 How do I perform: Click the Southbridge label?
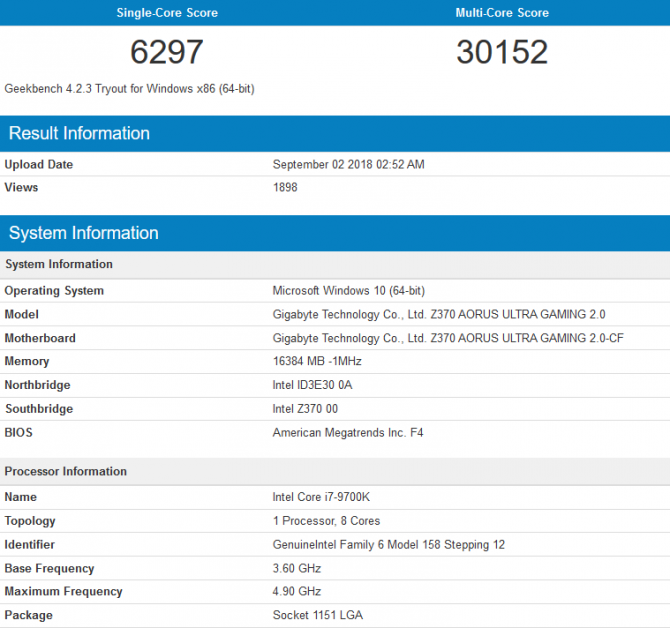click(x=39, y=409)
